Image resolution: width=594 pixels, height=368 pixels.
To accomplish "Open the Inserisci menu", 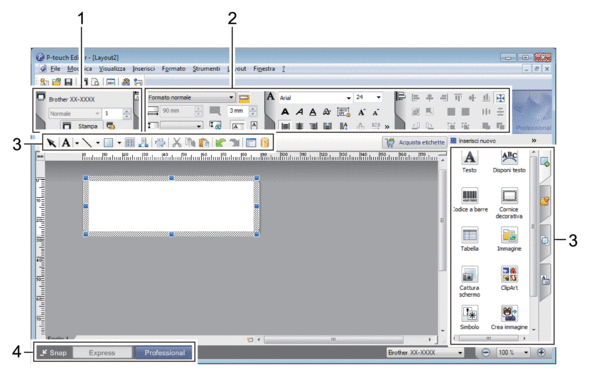I will (x=144, y=69).
